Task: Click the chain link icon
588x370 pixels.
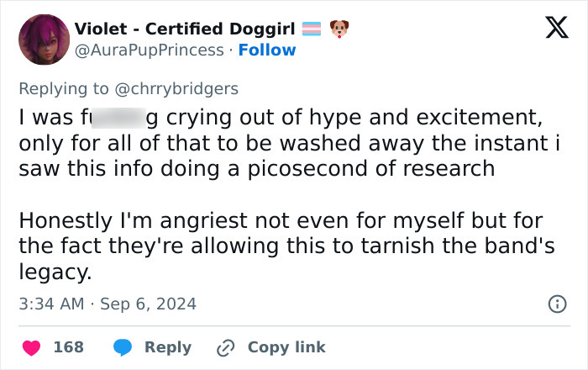Action: (225, 347)
